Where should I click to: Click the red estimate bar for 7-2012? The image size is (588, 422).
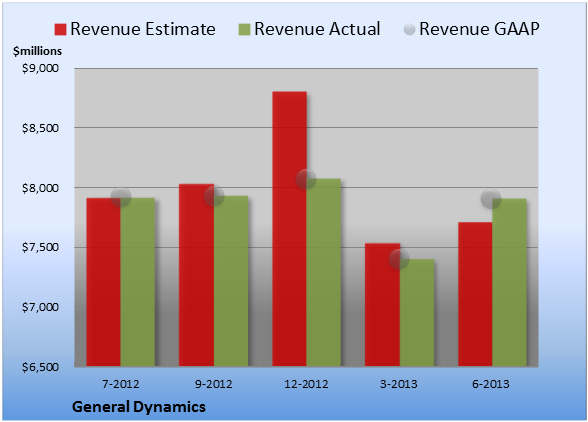point(104,282)
